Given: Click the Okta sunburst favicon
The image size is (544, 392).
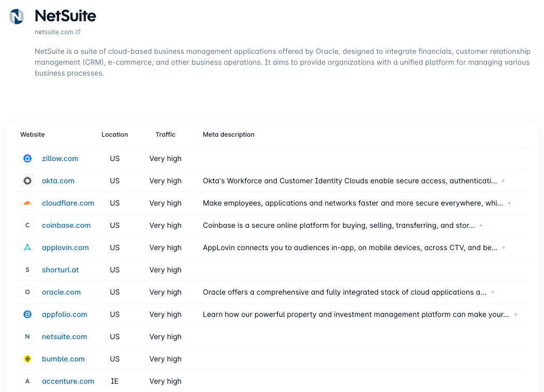Looking at the screenshot, I should 27,181.
